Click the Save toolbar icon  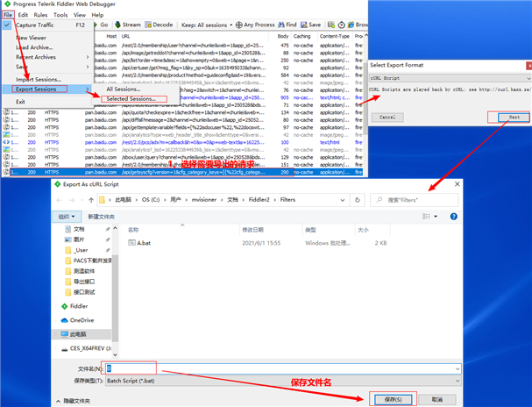pos(304,25)
